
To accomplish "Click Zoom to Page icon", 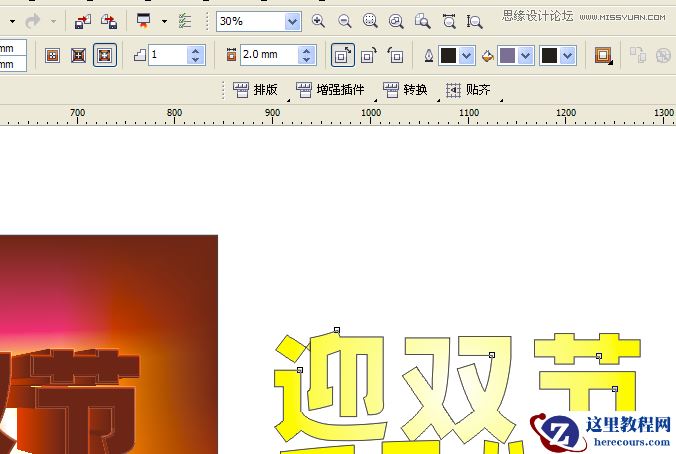I will pyautogui.click(x=422, y=21).
